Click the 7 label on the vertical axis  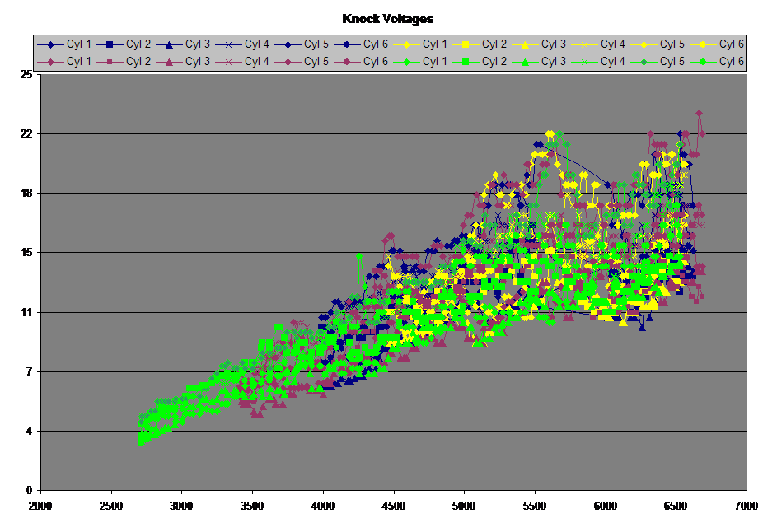pyautogui.click(x=29, y=371)
